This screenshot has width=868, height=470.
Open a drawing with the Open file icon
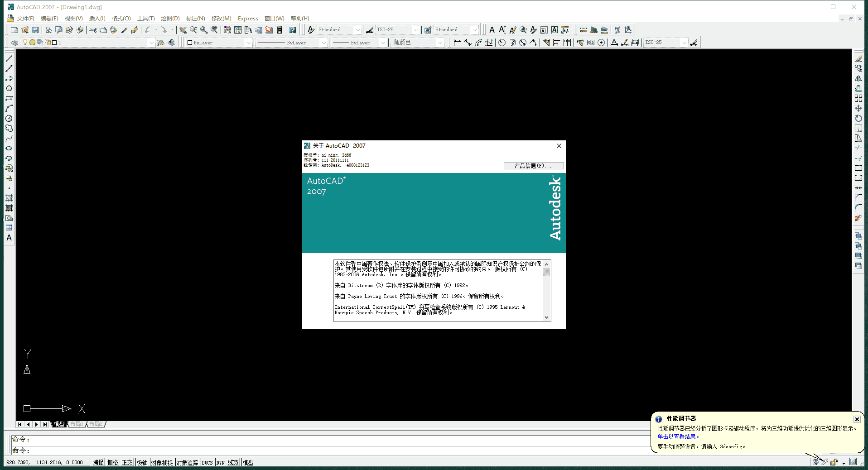[25, 29]
